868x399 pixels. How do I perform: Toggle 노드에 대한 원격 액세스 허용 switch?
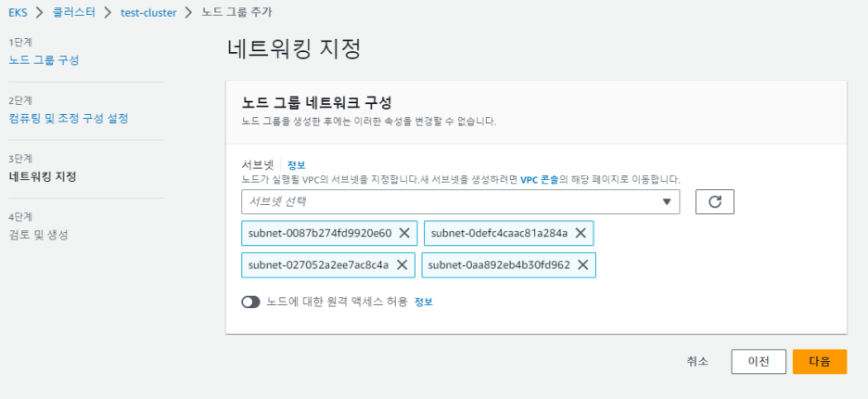[x=250, y=302]
